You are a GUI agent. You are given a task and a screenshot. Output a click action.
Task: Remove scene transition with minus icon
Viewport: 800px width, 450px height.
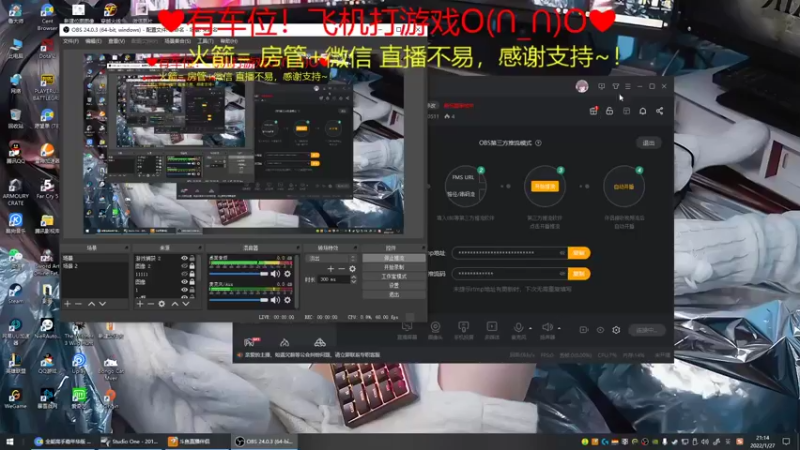click(341, 268)
